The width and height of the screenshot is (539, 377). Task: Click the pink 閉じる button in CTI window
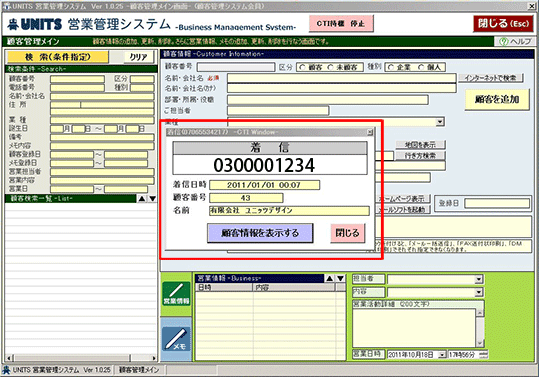click(348, 233)
